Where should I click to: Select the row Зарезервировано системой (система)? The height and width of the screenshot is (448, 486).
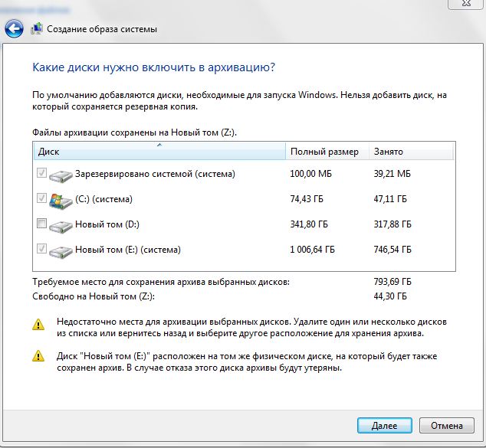click(x=244, y=174)
